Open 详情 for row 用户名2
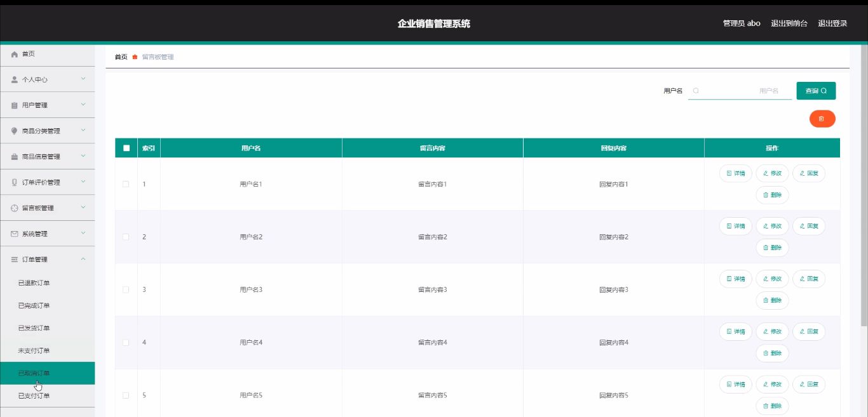Image resolution: width=868 pixels, height=417 pixels. click(736, 226)
